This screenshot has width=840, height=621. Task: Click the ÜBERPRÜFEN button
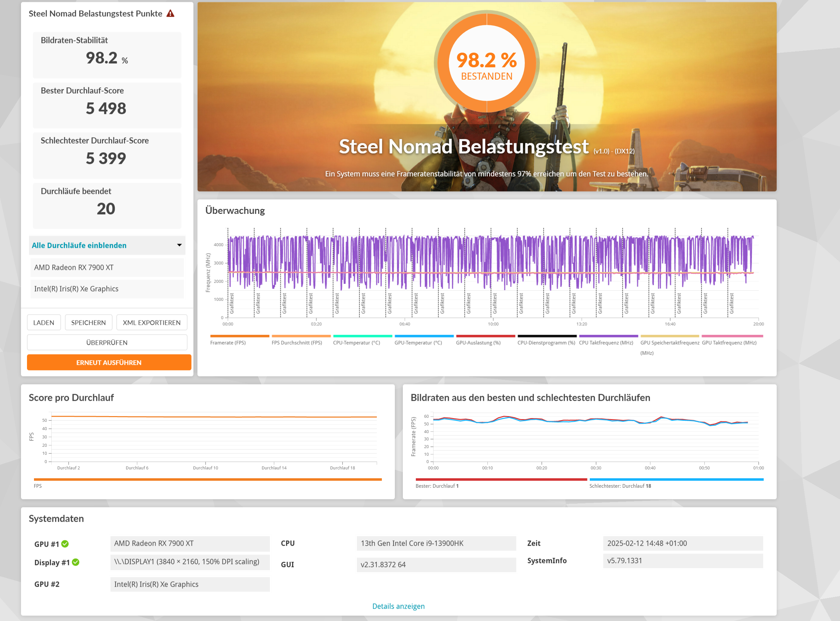[x=107, y=342]
